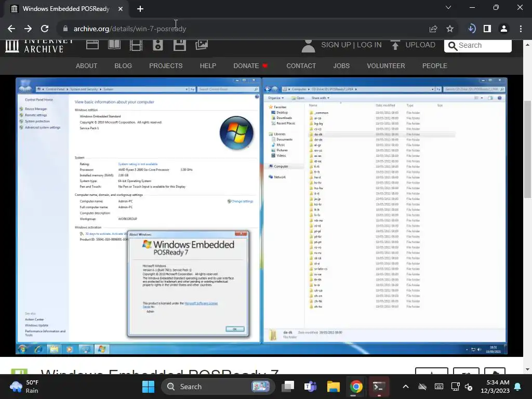The height and width of the screenshot is (399, 532).
Task: Open the clock showing 5:34 AM
Action: coord(495,387)
